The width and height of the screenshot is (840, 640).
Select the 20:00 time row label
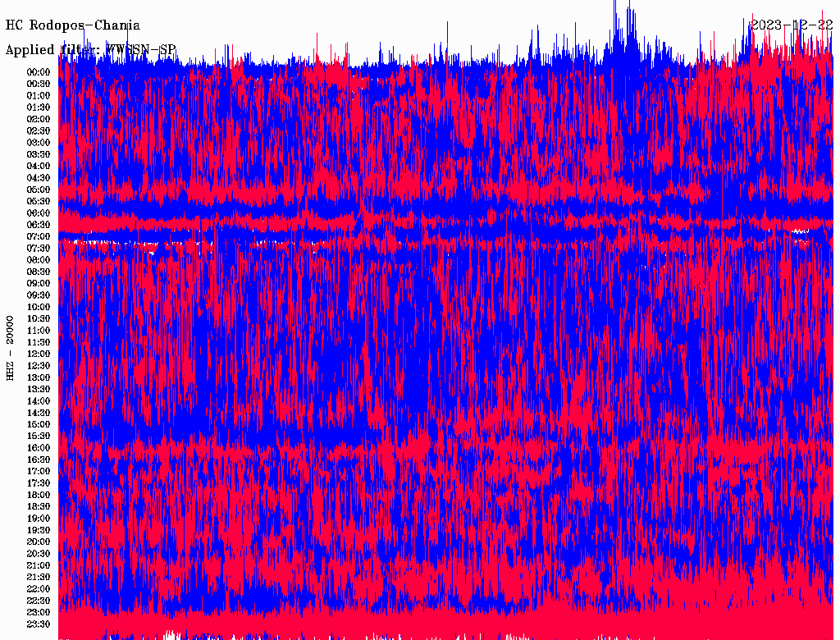click(x=39, y=542)
